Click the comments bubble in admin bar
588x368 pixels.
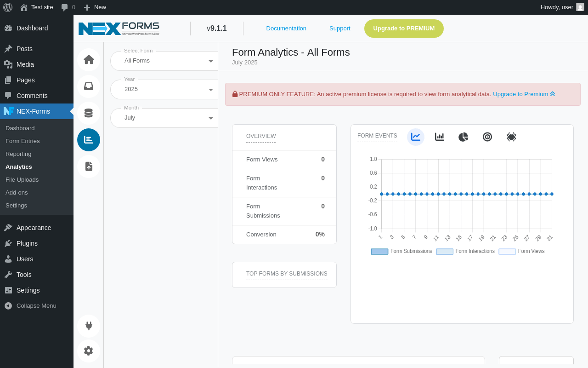click(x=68, y=7)
